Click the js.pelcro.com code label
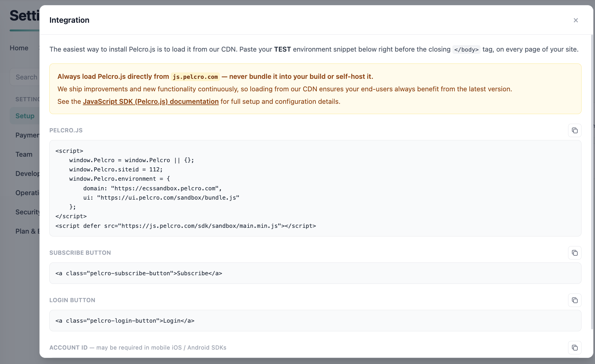Viewport: 595px width, 364px height. (x=195, y=77)
